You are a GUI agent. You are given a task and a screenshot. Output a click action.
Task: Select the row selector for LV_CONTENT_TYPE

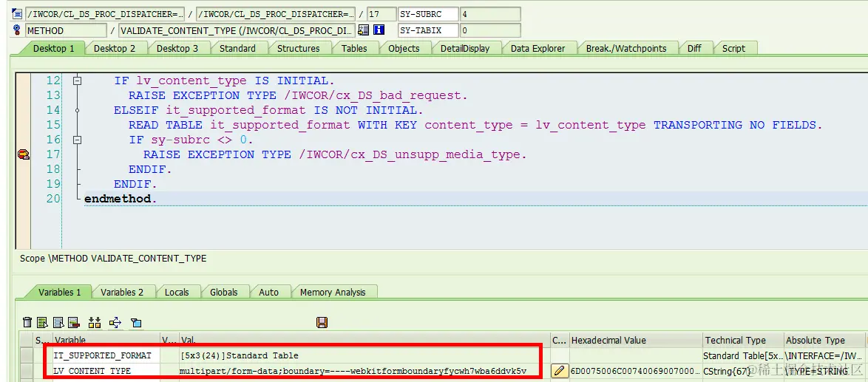coord(27,370)
